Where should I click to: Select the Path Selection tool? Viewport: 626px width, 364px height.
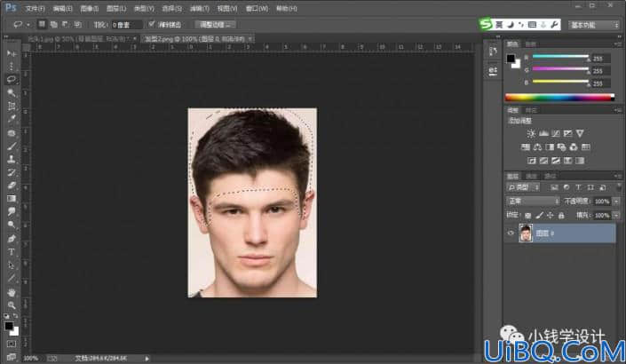[12, 265]
